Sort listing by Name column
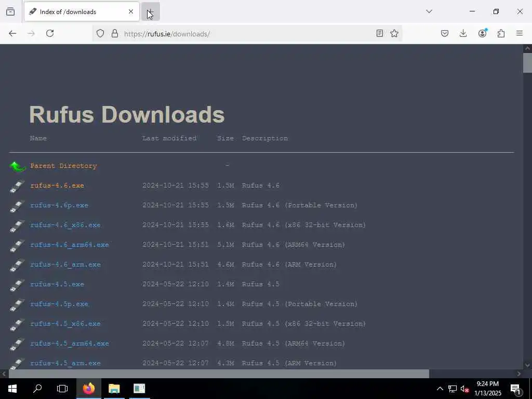 pos(38,138)
